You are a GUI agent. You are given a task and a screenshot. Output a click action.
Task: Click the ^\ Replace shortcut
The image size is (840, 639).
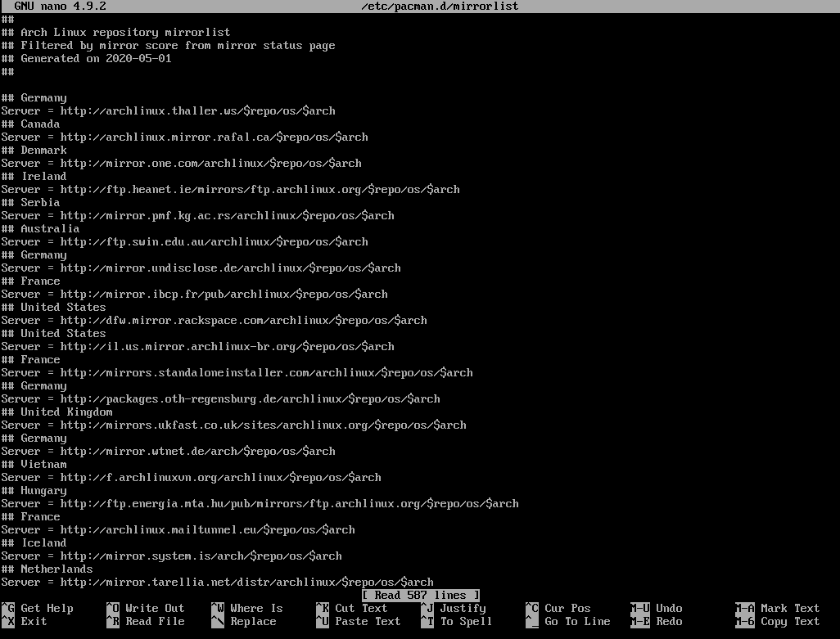pos(244,622)
